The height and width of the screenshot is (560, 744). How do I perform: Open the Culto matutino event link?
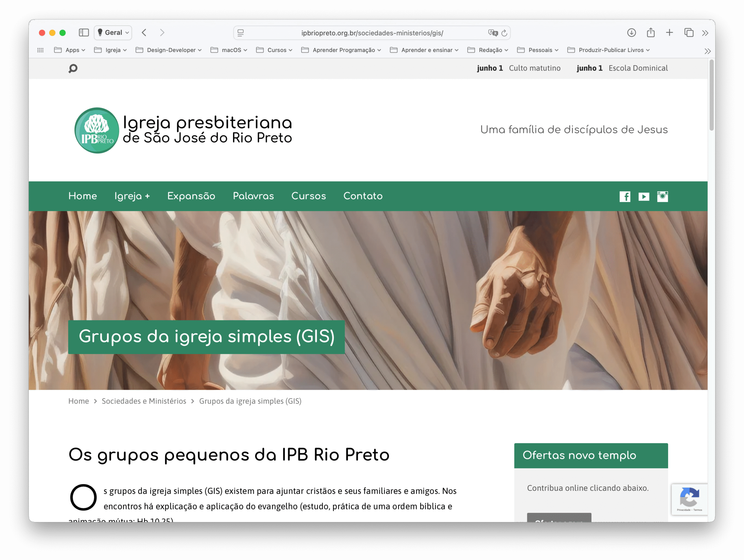tap(535, 68)
